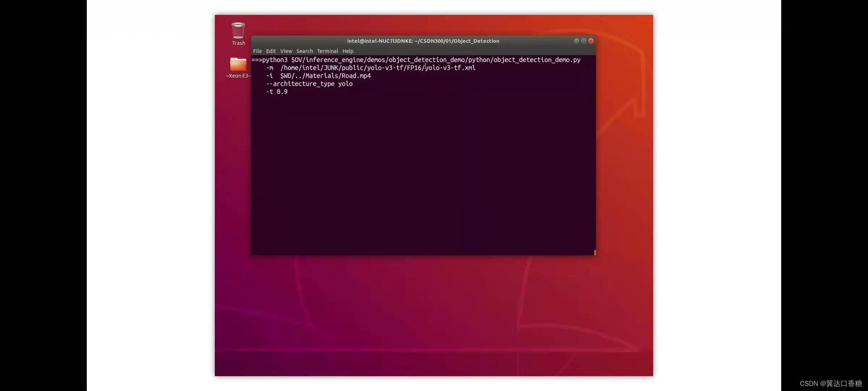Open the Trash desktop icon
The height and width of the screenshot is (391, 868).
pyautogui.click(x=238, y=34)
